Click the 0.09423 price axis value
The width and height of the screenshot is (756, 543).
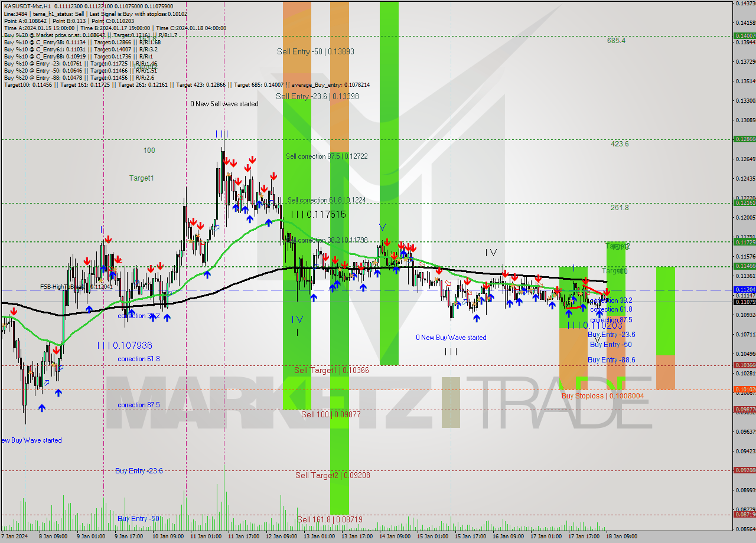745,451
